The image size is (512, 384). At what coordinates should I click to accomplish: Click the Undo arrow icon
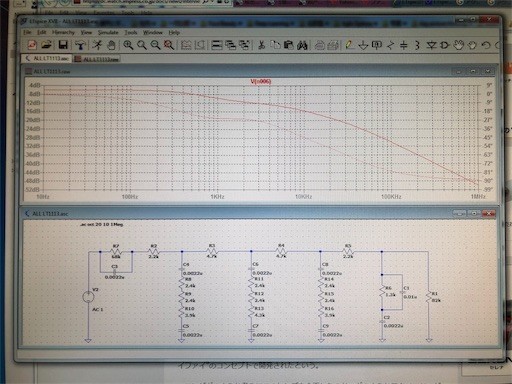tap(486, 45)
